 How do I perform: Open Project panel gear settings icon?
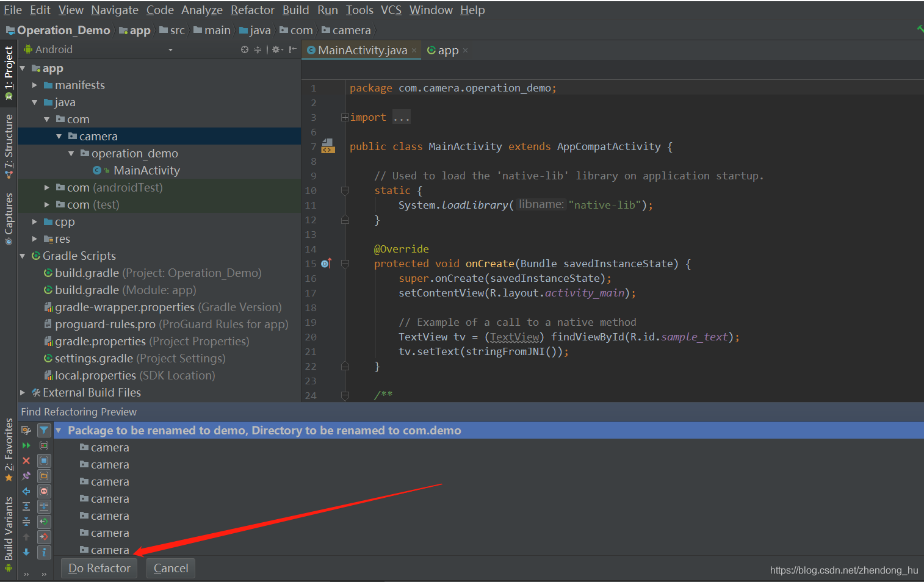point(277,49)
